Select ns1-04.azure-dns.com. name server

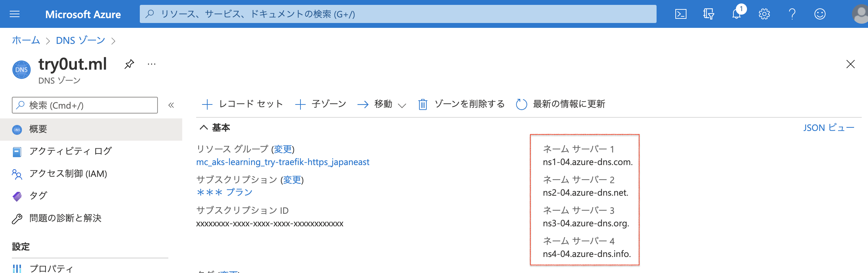pos(588,162)
